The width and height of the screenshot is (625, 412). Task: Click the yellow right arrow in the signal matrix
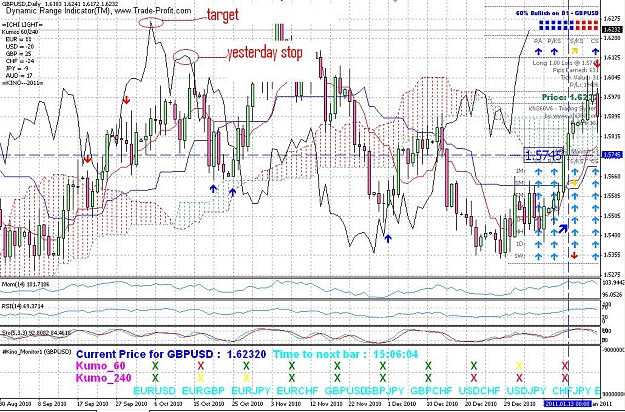pyautogui.click(x=574, y=183)
